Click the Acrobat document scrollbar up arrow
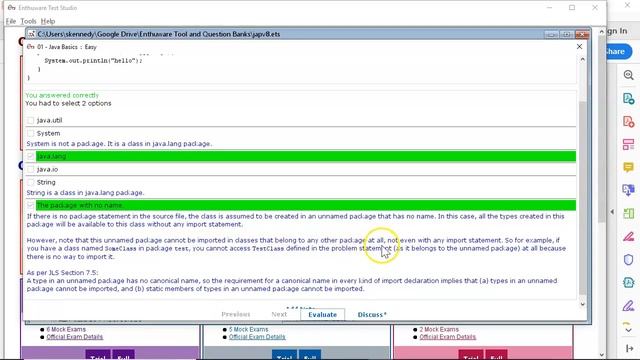 click(x=602, y=31)
